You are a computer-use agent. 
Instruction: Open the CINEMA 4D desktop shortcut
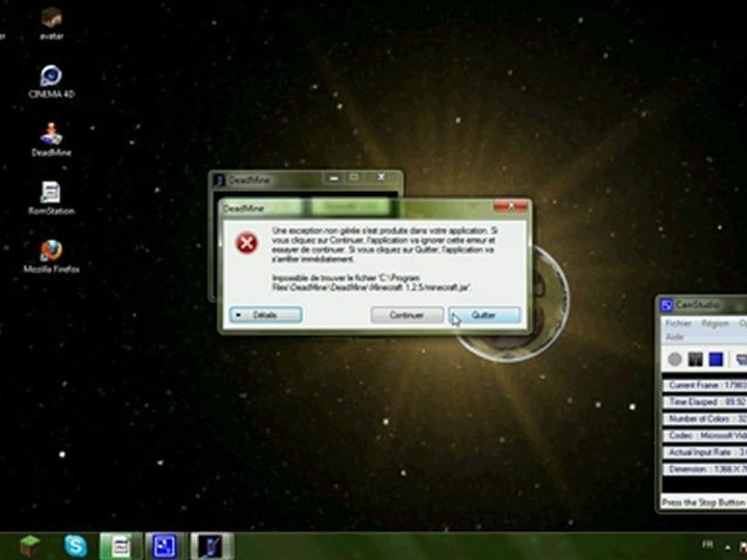[x=51, y=82]
